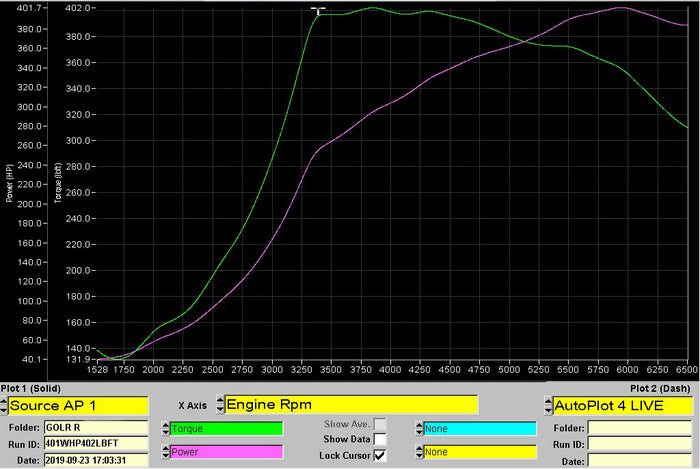Open the Engine Rpm X Axis selector
Viewport: 700px width, 469px height.
(x=350, y=405)
